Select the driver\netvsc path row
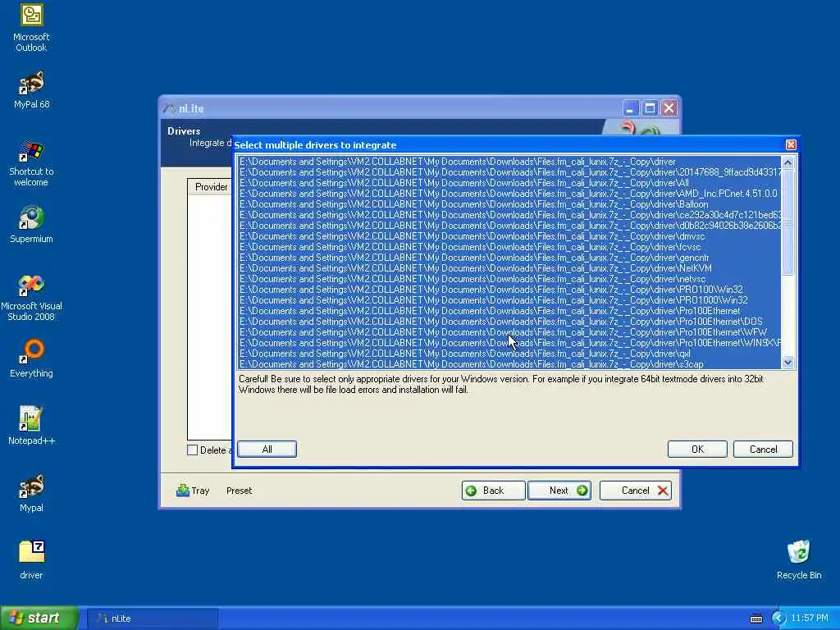Viewport: 840px width, 630px height. click(510, 279)
